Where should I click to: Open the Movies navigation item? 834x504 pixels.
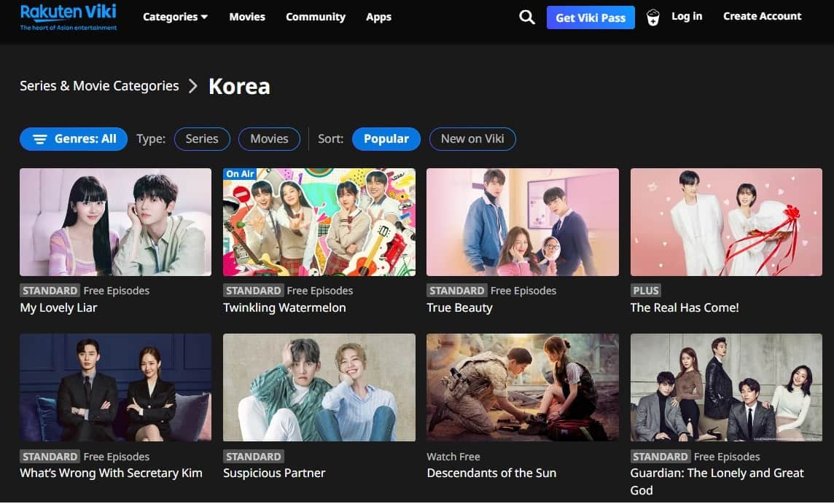(247, 17)
